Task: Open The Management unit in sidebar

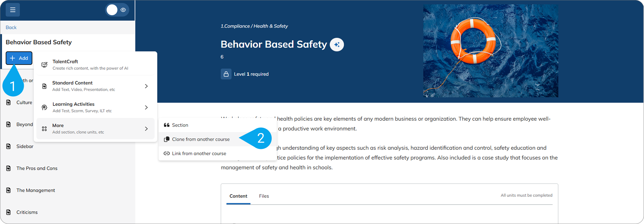Action: [x=36, y=190]
